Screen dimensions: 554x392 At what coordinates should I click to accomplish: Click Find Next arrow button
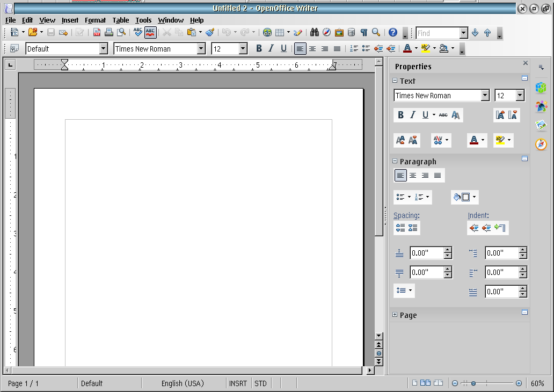pyautogui.click(x=475, y=33)
